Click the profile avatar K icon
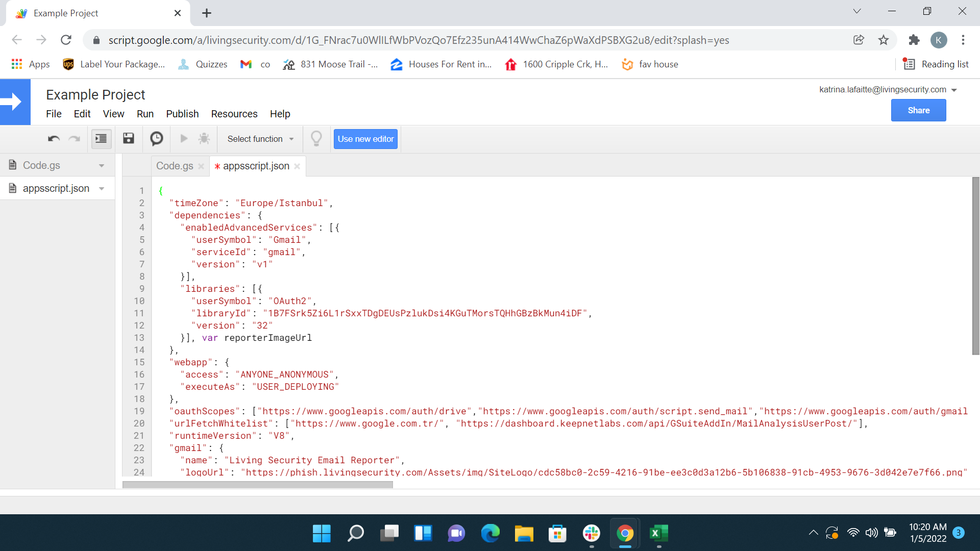Image resolution: width=980 pixels, height=551 pixels. 939,40
